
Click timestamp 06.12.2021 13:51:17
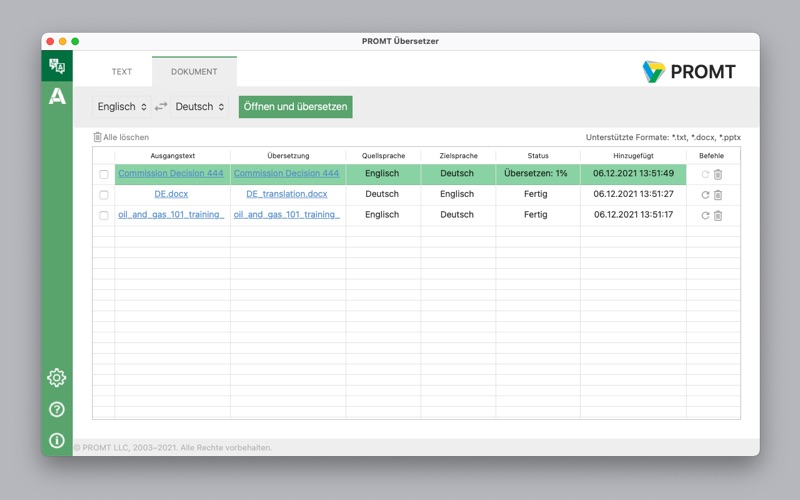[x=633, y=215]
